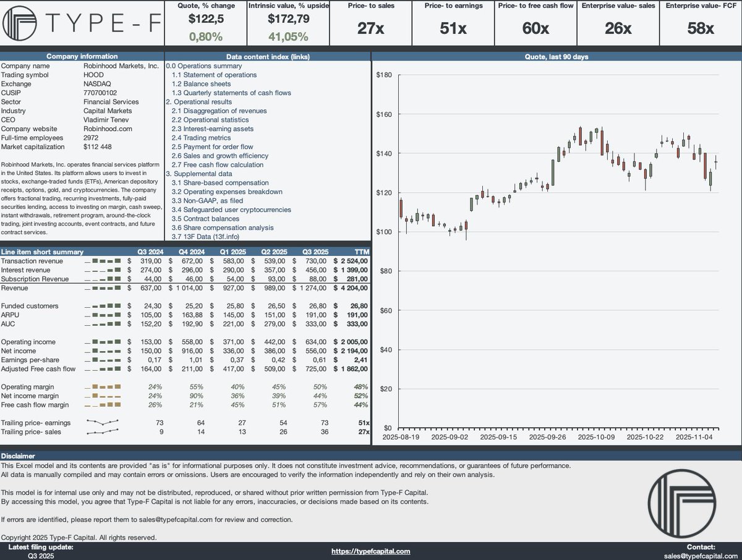Click the Type-F logo in the header
The image size is (742, 560).
82,23
